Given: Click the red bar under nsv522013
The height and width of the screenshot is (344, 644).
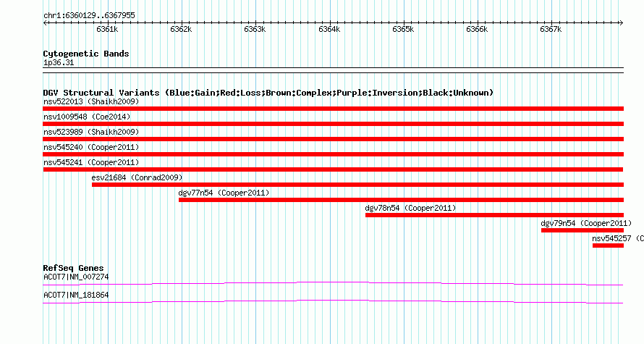Looking at the screenshot, I should coord(333,109).
